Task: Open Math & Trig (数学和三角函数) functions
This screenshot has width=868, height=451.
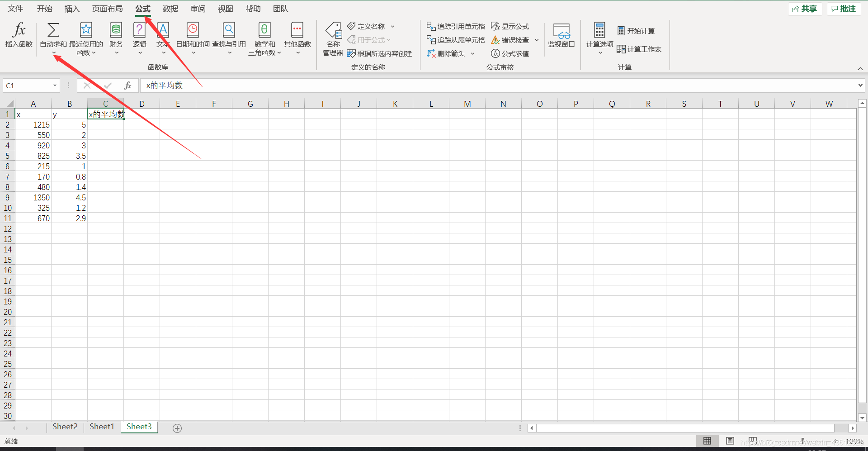Action: [x=265, y=39]
